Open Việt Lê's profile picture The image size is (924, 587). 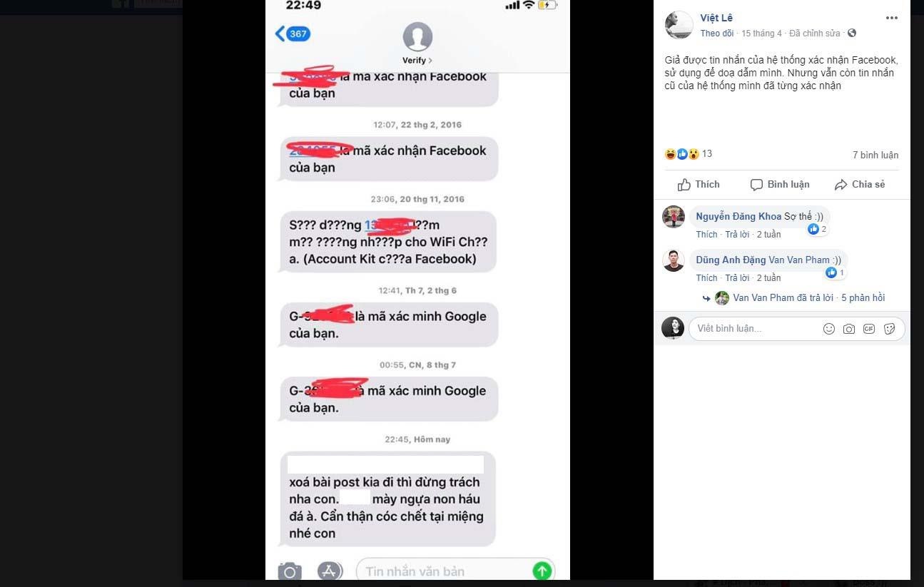coord(679,25)
